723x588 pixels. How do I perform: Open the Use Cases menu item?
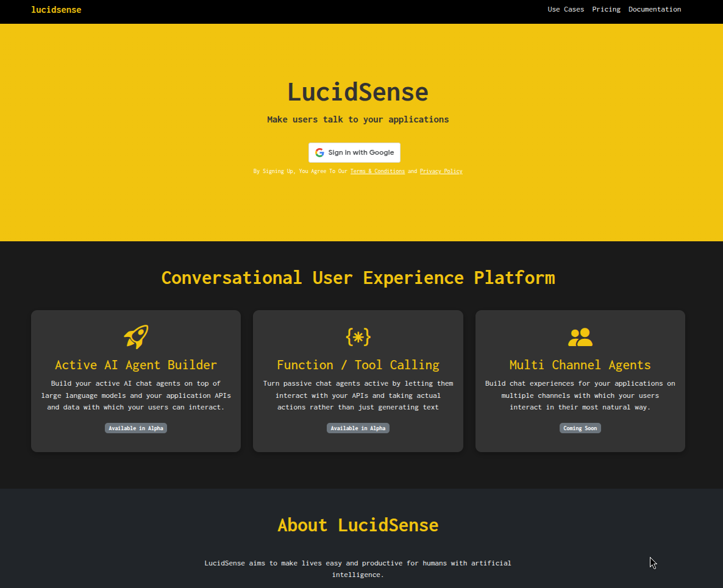[566, 9]
